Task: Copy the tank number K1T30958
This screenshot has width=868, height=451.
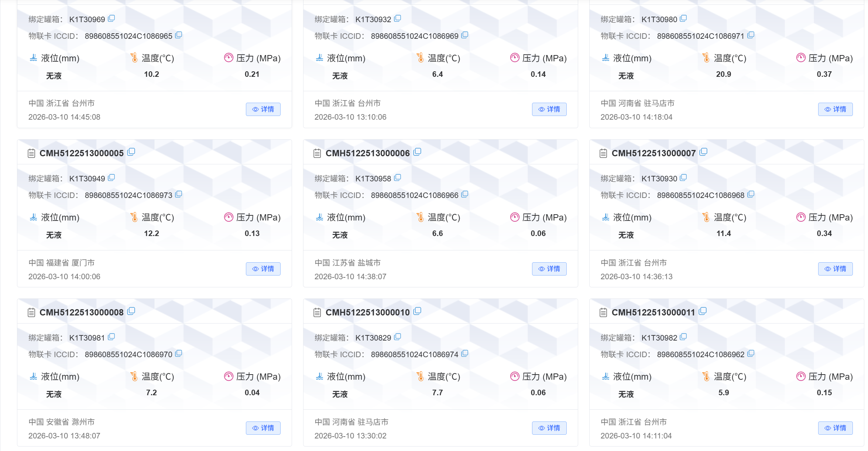Action: click(397, 177)
